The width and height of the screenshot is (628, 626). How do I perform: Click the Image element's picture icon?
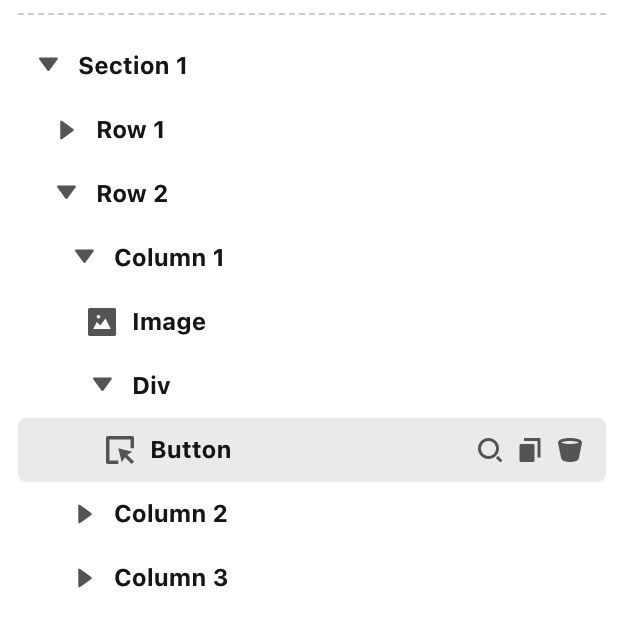click(x=102, y=322)
